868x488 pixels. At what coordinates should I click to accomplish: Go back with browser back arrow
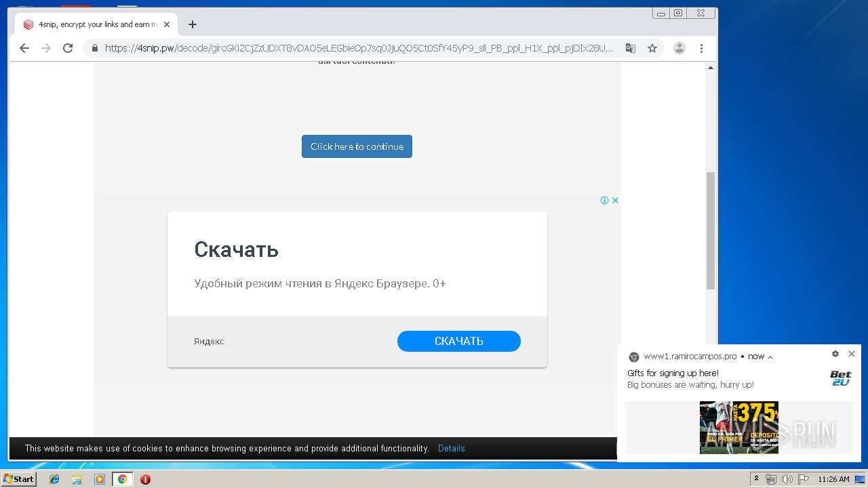tap(24, 48)
